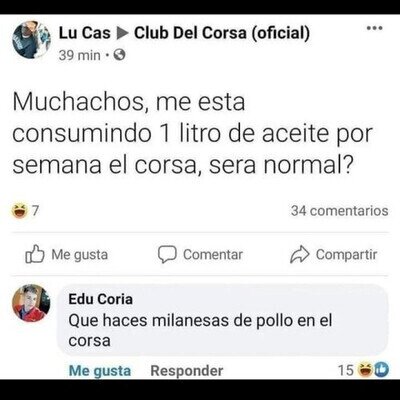This screenshot has width=400, height=400.
Task: Click the thumbs-up Me gusta icon
Action: [x=35, y=254]
